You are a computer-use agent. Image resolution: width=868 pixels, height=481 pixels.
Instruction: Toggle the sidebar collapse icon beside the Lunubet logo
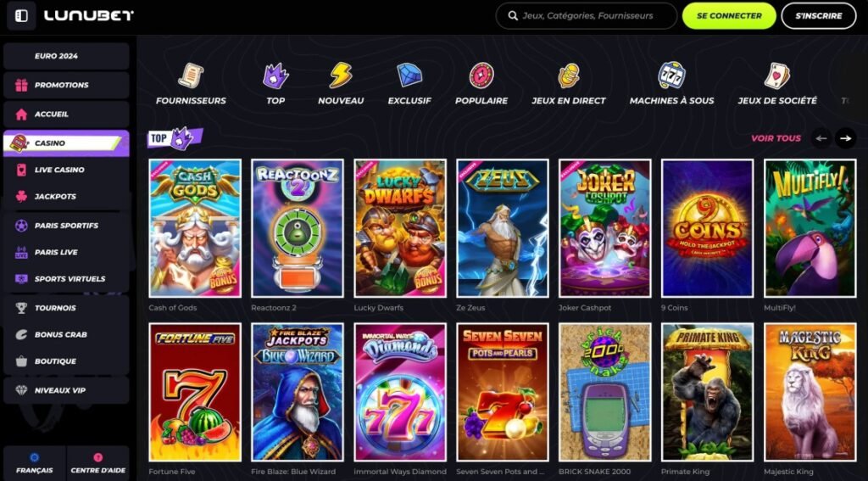click(21, 16)
